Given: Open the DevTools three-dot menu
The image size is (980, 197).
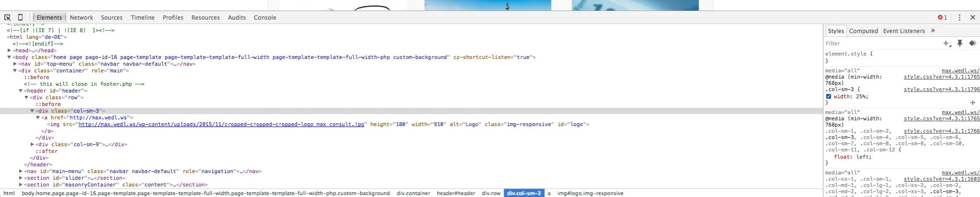Looking at the screenshot, I should (x=959, y=17).
